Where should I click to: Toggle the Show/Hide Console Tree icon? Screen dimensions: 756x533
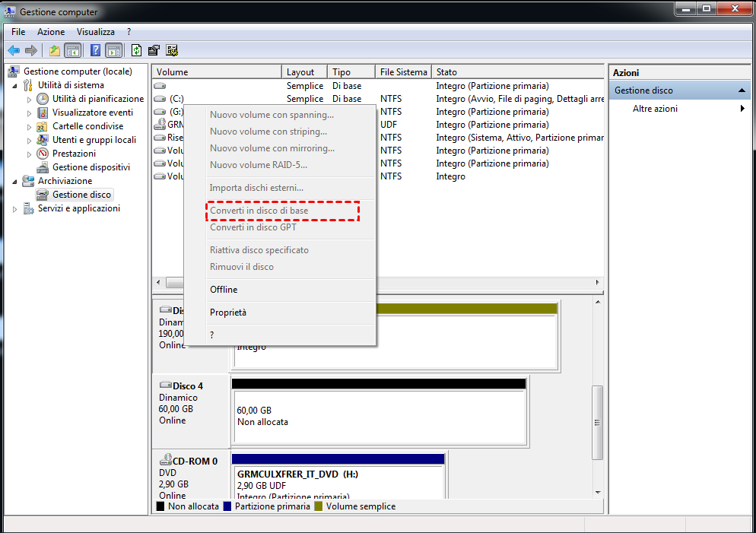pyautogui.click(x=73, y=50)
